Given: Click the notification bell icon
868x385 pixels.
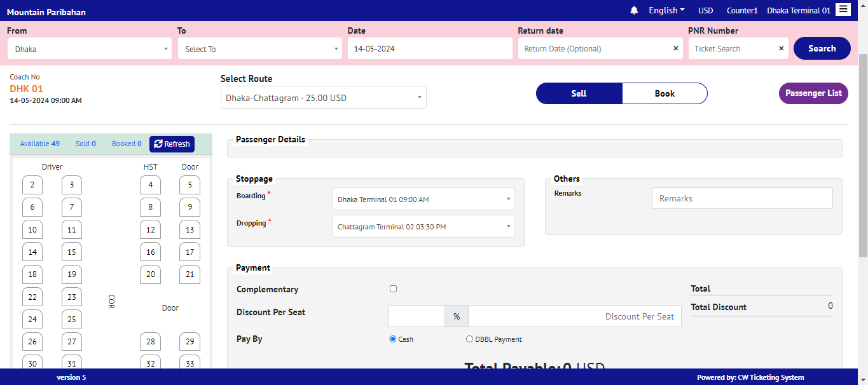Looking at the screenshot, I should [634, 10].
